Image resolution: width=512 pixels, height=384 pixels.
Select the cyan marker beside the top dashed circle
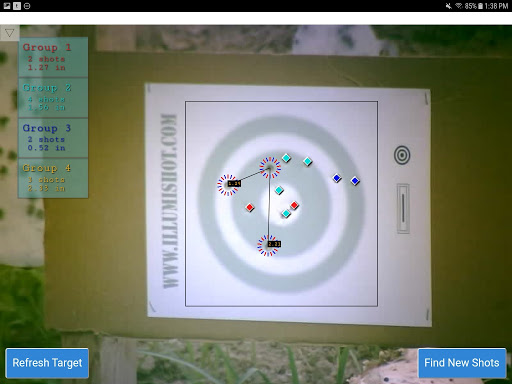pos(286,158)
